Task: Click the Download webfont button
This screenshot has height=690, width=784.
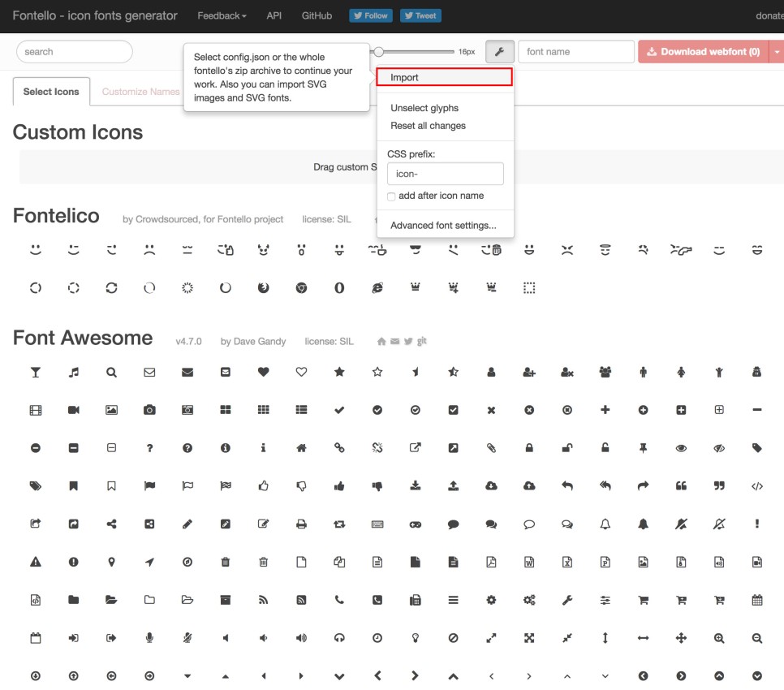Action: 703,51
